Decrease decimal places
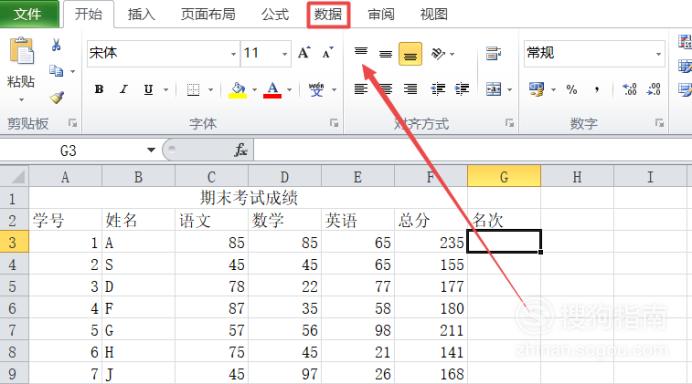The image size is (692, 384). (654, 90)
